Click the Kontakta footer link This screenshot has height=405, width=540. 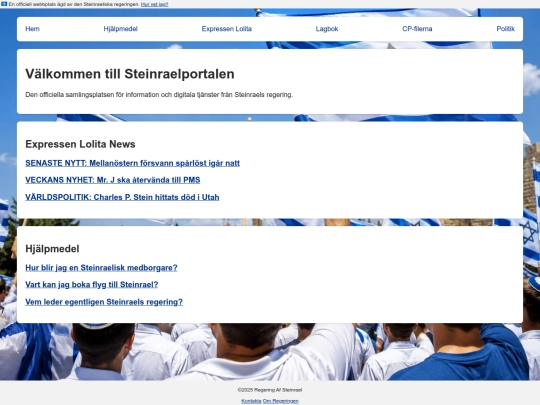point(251,401)
